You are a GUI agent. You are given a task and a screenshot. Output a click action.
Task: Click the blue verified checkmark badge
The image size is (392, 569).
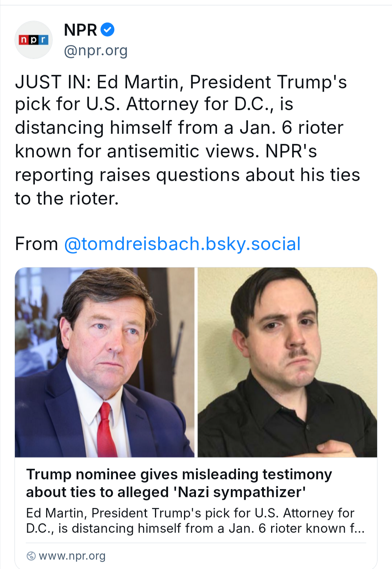pos(107,29)
